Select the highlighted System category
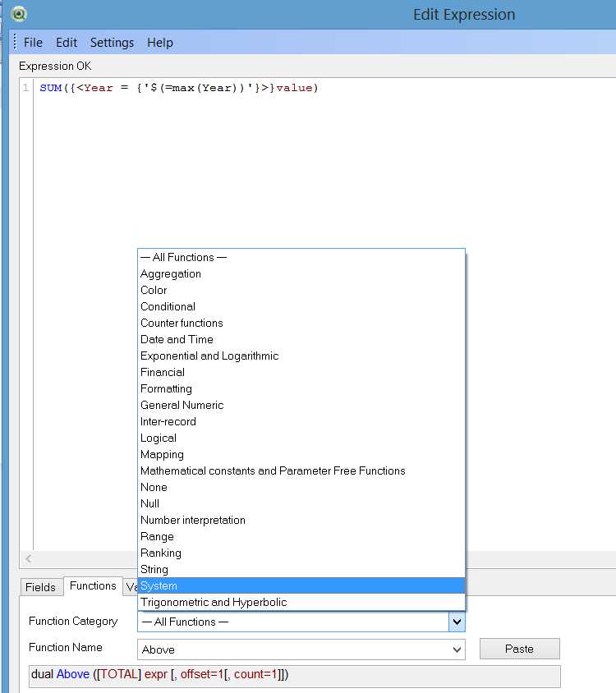Screen dimensions: 616x693 301,585
